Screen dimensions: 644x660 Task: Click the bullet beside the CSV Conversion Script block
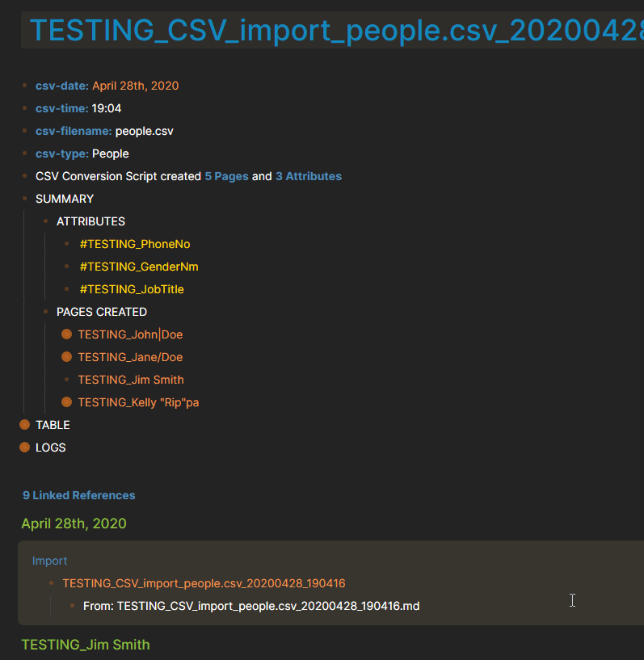(25, 176)
